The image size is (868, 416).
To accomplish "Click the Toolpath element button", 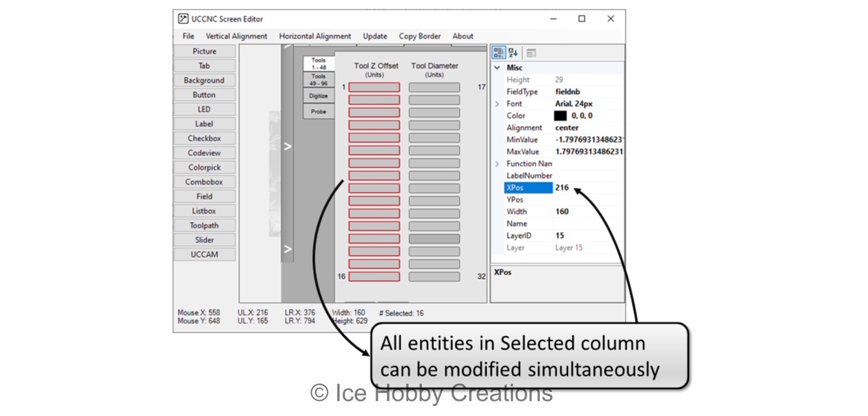I will pyautogui.click(x=204, y=225).
